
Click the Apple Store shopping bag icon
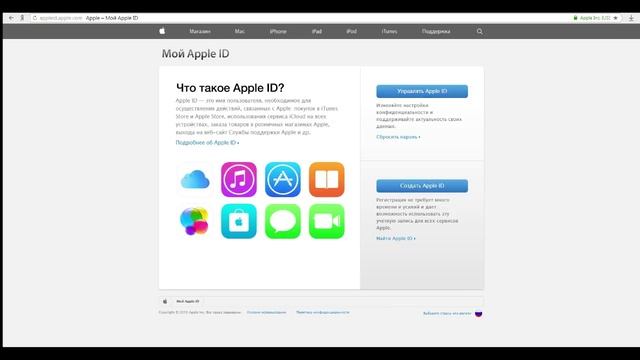239,221
